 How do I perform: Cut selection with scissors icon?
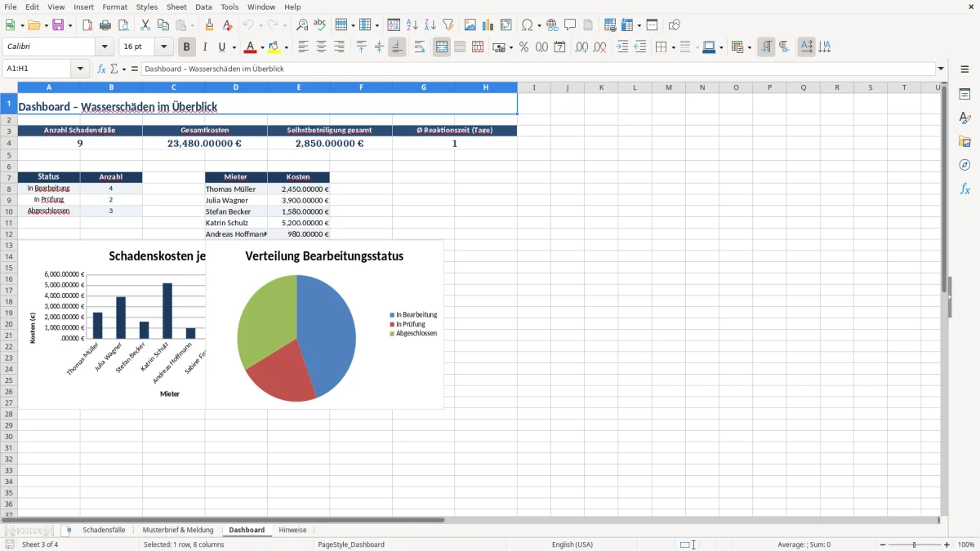[145, 25]
